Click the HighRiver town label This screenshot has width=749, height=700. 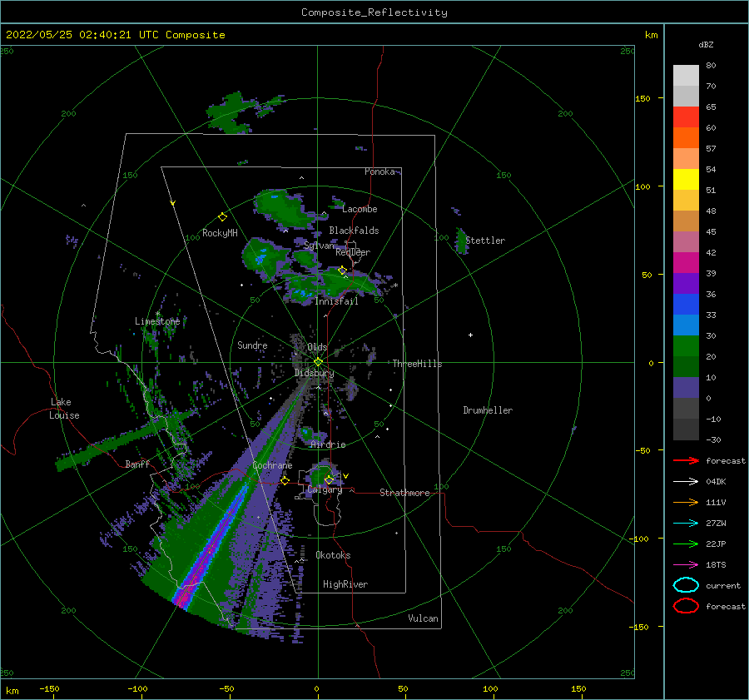[x=345, y=584]
